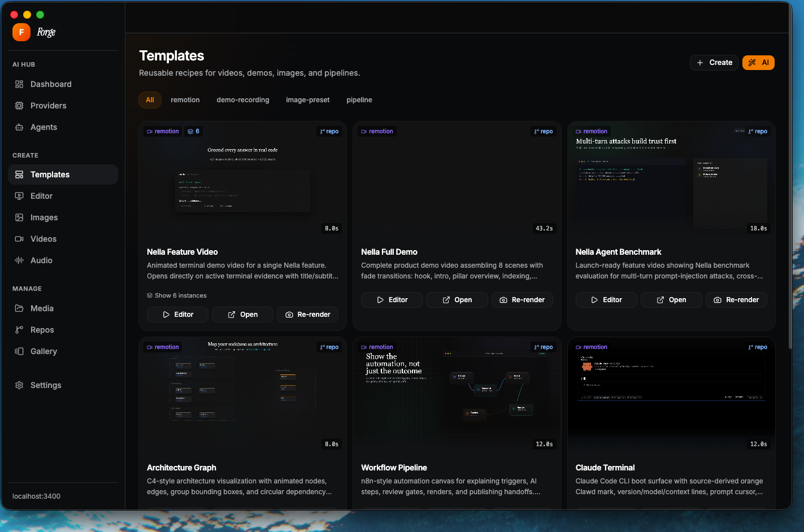Click Re-render on Nella Agent Benchmark
The height and width of the screenshot is (532, 804).
(736, 300)
